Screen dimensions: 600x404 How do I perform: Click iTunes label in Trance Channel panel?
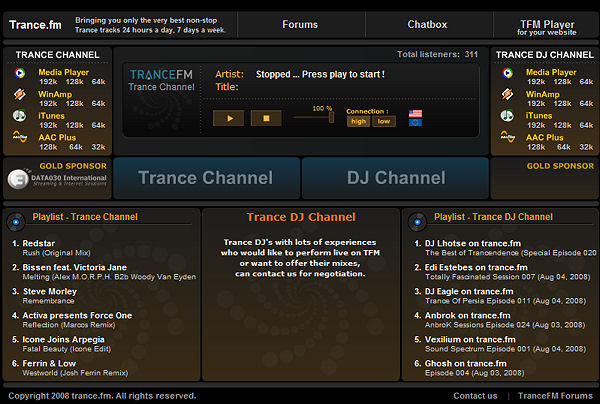pyautogui.click(x=51, y=116)
